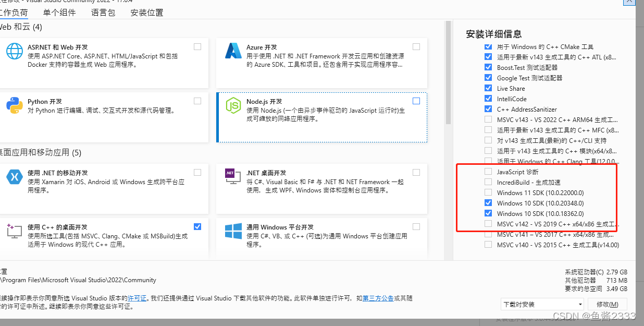Image resolution: width=644 pixels, height=326 pixels.
Task: Enable the ASP.NET and Web development workload
Action: [197, 46]
